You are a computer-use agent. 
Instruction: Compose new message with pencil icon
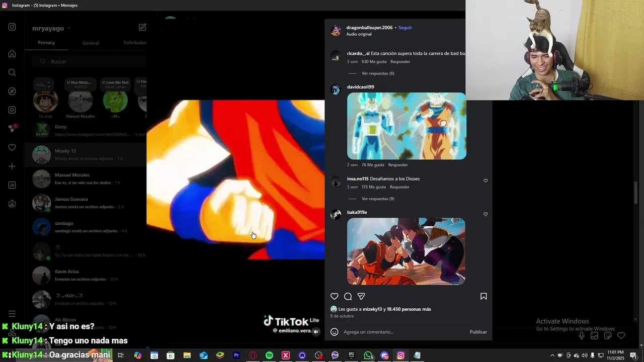142,27
